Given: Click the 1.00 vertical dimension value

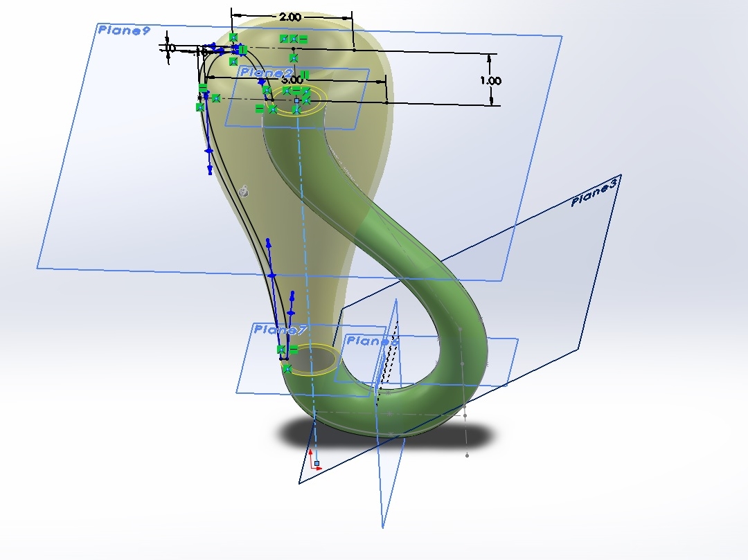Looking at the screenshot, I should (x=490, y=81).
